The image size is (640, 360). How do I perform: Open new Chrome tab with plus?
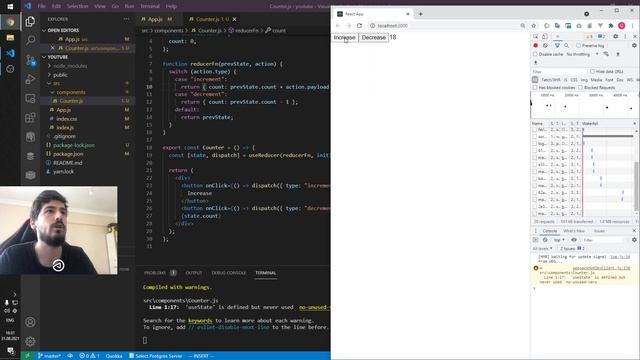coord(420,14)
